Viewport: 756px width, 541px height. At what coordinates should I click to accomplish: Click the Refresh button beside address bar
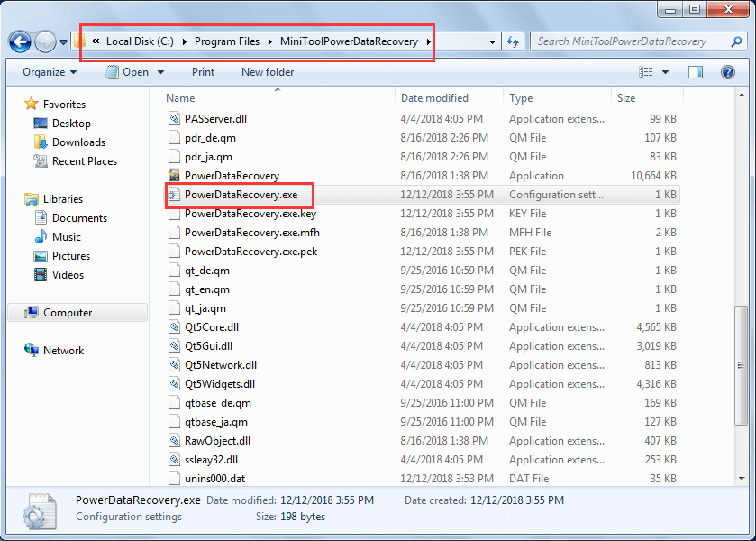[513, 42]
